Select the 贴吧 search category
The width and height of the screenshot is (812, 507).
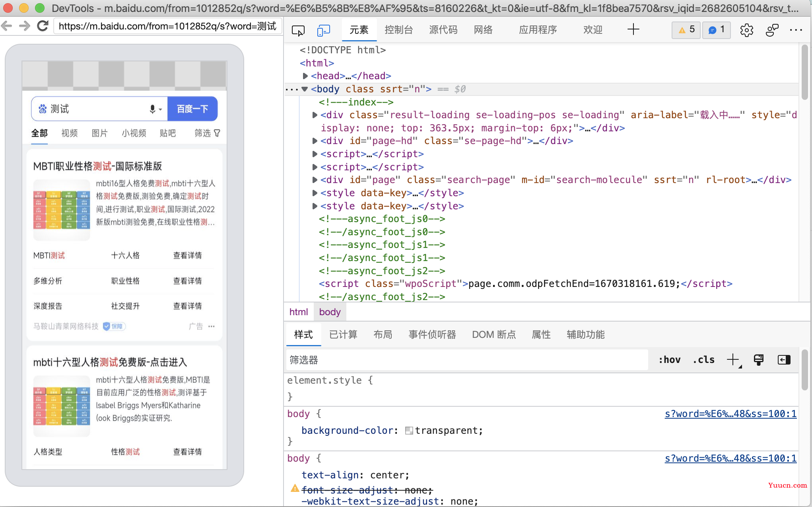point(167,133)
